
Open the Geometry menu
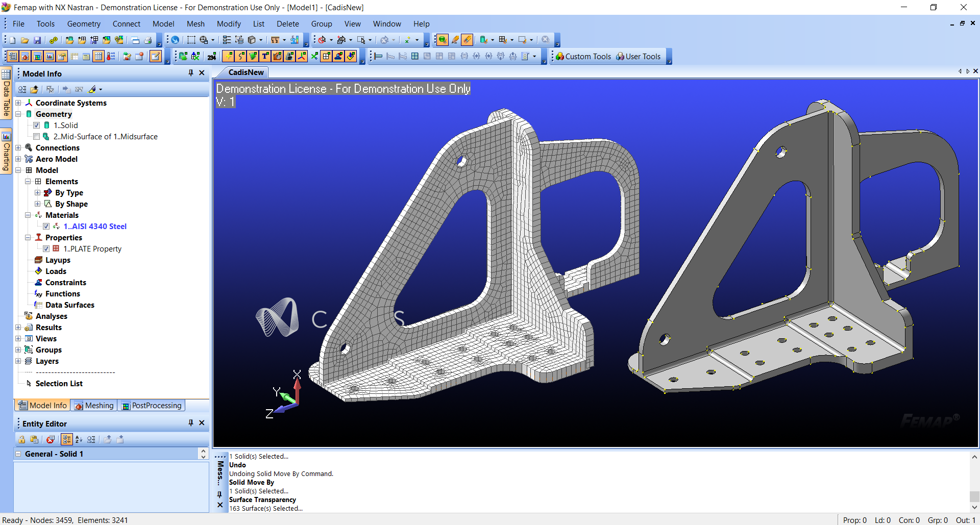pos(84,24)
